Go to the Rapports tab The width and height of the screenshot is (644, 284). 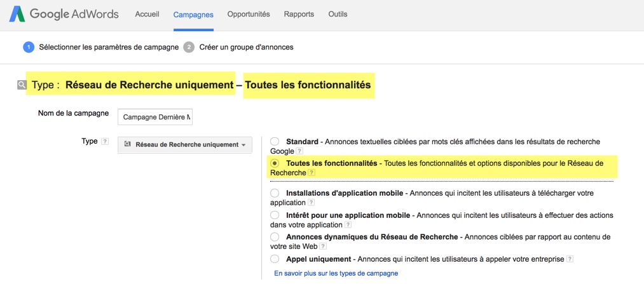point(299,15)
